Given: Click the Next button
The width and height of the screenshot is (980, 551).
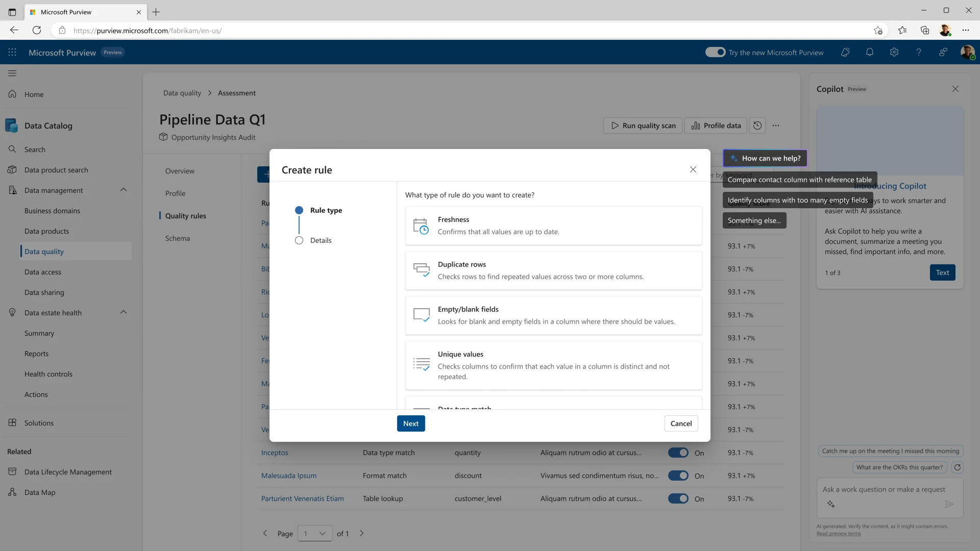Looking at the screenshot, I should click(411, 424).
